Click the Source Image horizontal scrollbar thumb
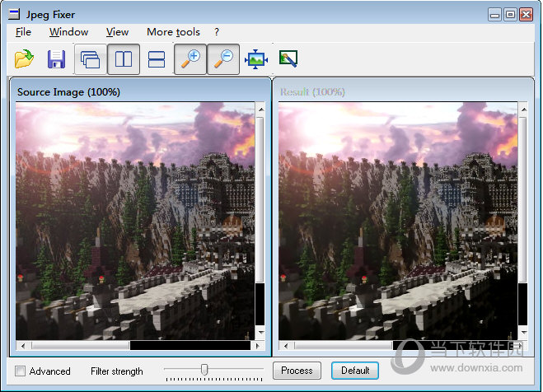 [x=81, y=346]
